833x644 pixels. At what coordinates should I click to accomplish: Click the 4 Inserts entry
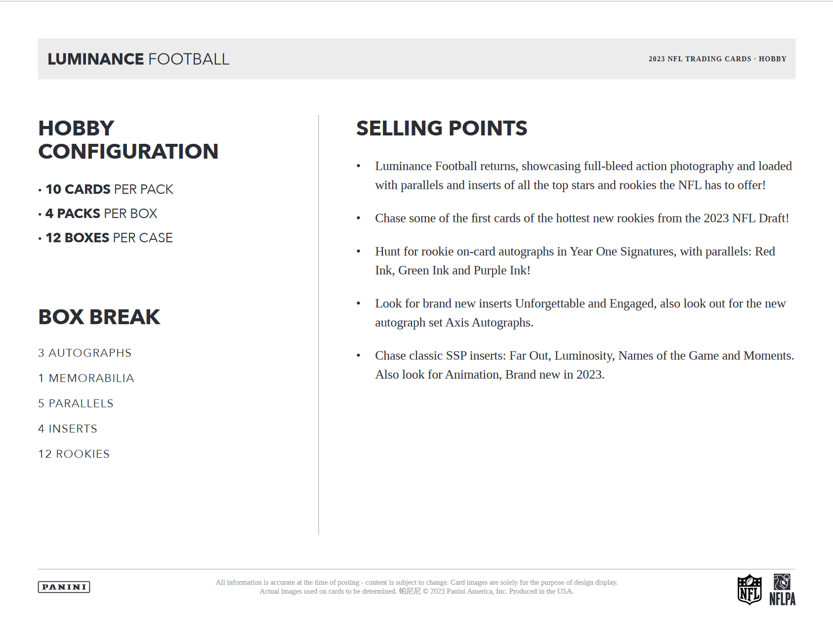tap(68, 429)
